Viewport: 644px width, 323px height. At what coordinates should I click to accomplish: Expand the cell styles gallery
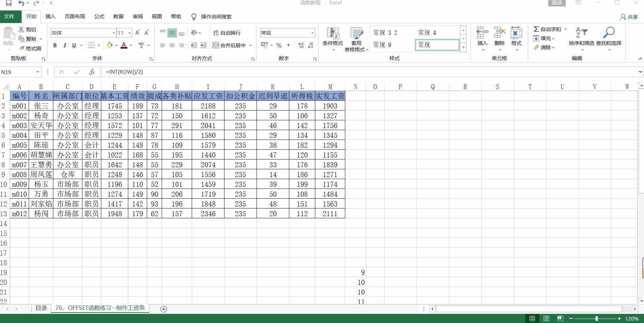(x=463, y=48)
